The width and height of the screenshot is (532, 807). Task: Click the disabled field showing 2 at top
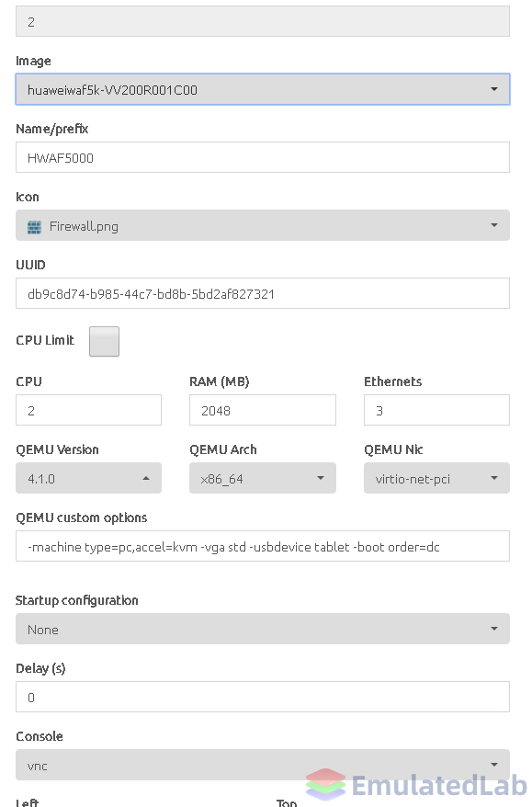click(x=263, y=22)
